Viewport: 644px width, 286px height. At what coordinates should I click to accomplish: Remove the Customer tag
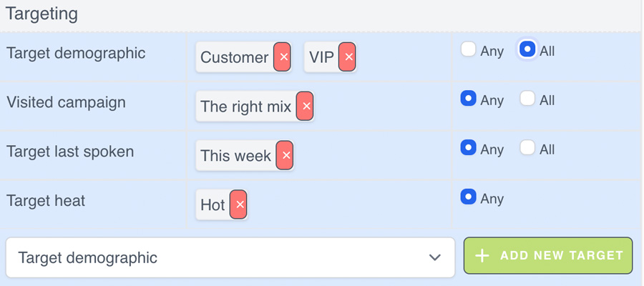(282, 57)
